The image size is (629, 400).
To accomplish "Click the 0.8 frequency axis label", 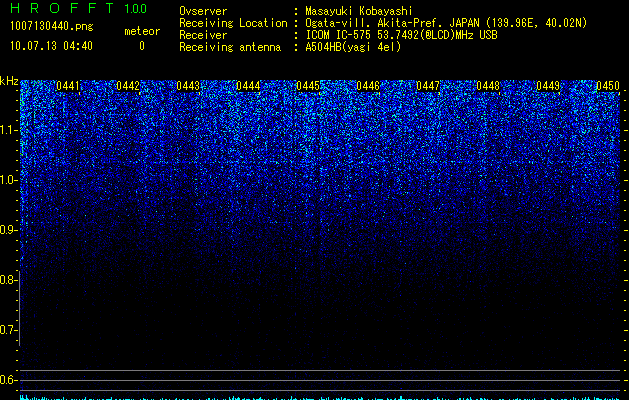I will click(x=9, y=280).
